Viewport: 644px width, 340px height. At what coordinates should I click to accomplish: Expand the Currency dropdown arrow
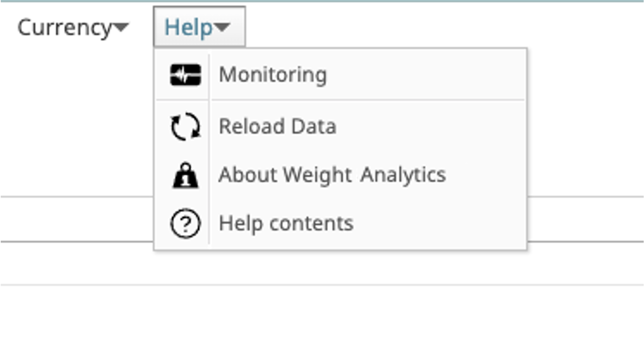[121, 27]
